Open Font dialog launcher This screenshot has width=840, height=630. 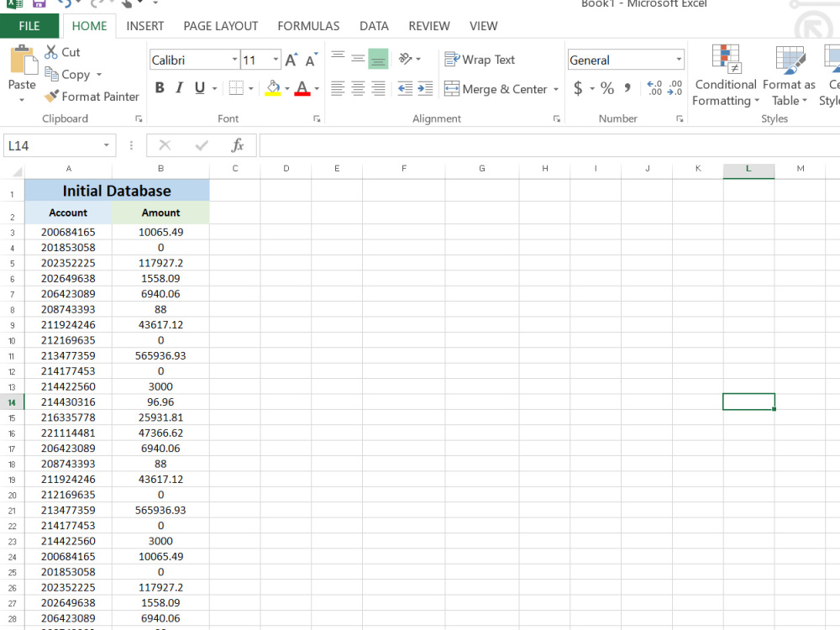click(x=317, y=119)
